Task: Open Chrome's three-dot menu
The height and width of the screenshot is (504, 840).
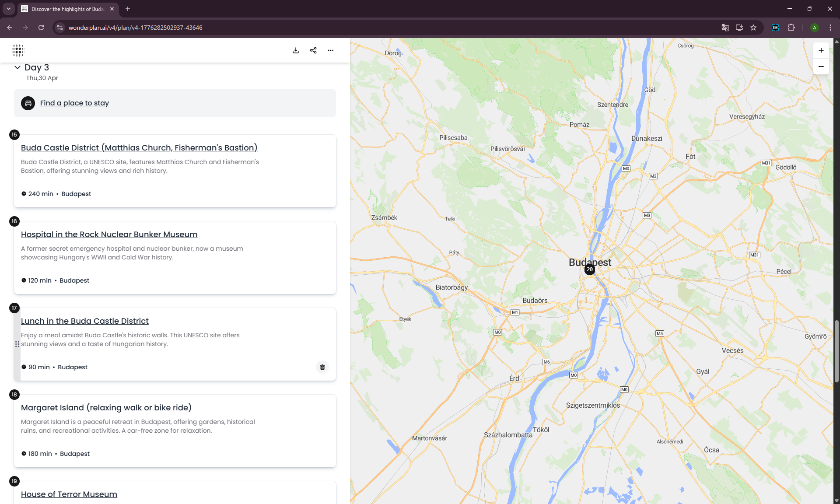Action: pos(830,28)
